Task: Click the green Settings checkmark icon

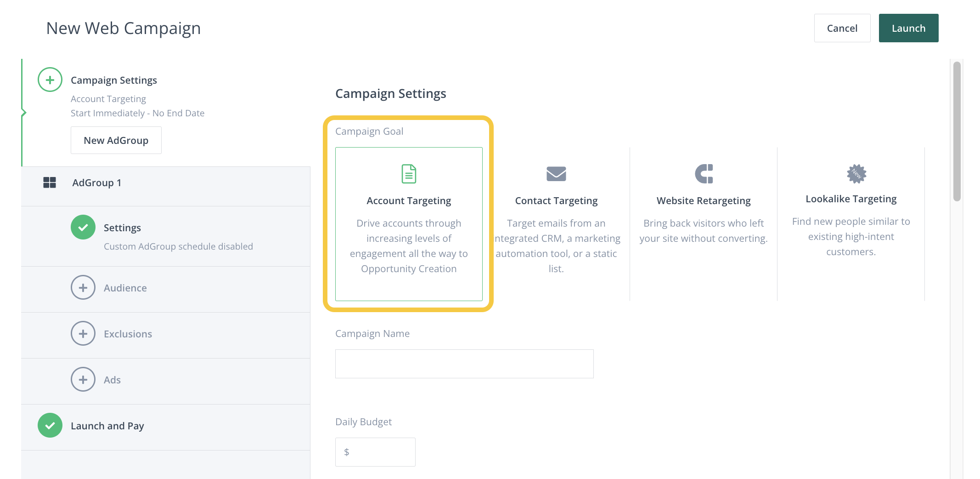Action: click(x=83, y=227)
